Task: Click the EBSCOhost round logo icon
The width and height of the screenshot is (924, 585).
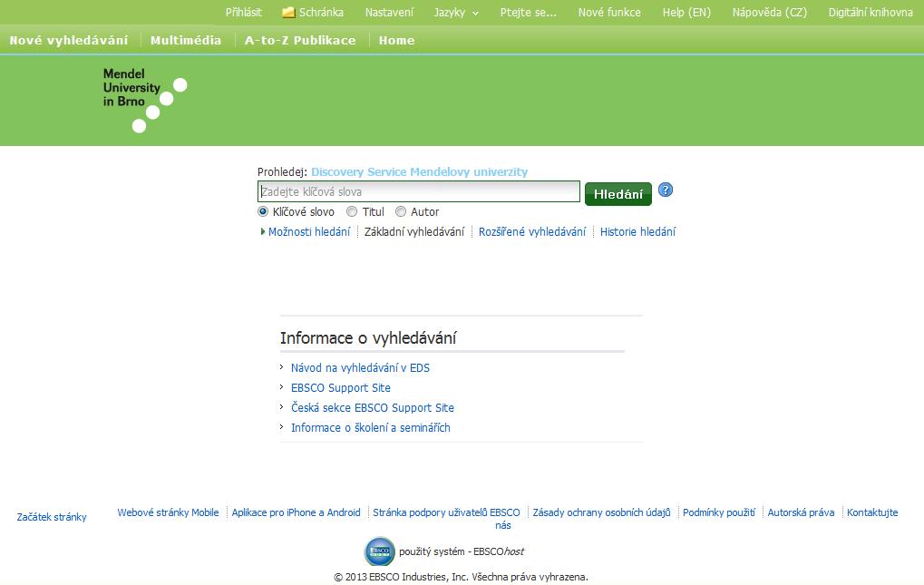Action: coord(380,551)
